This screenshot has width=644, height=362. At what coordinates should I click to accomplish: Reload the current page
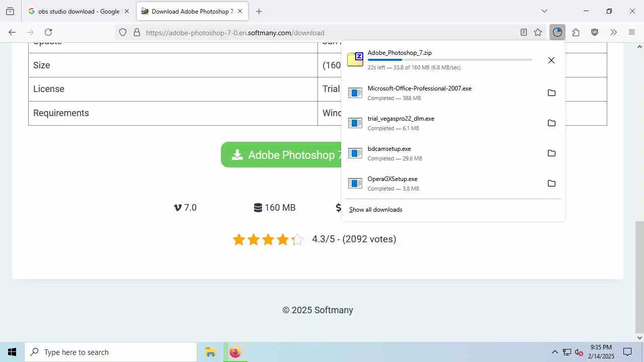point(48,32)
